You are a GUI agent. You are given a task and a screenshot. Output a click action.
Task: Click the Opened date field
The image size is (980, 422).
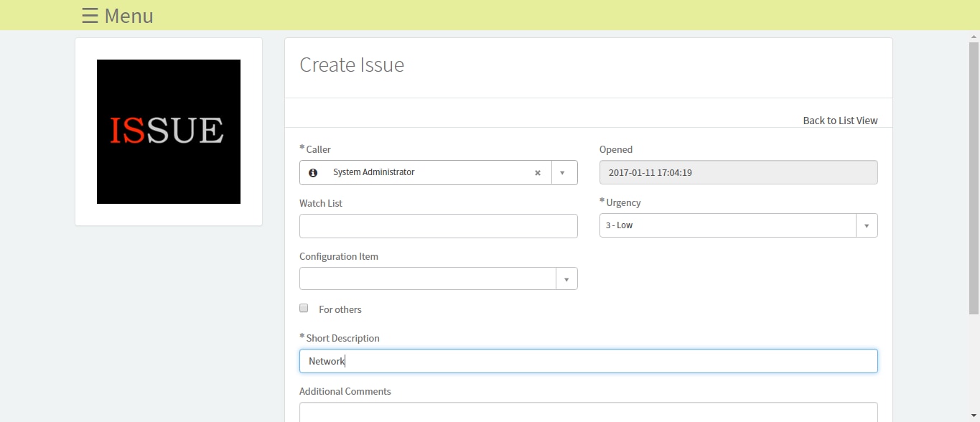(738, 172)
